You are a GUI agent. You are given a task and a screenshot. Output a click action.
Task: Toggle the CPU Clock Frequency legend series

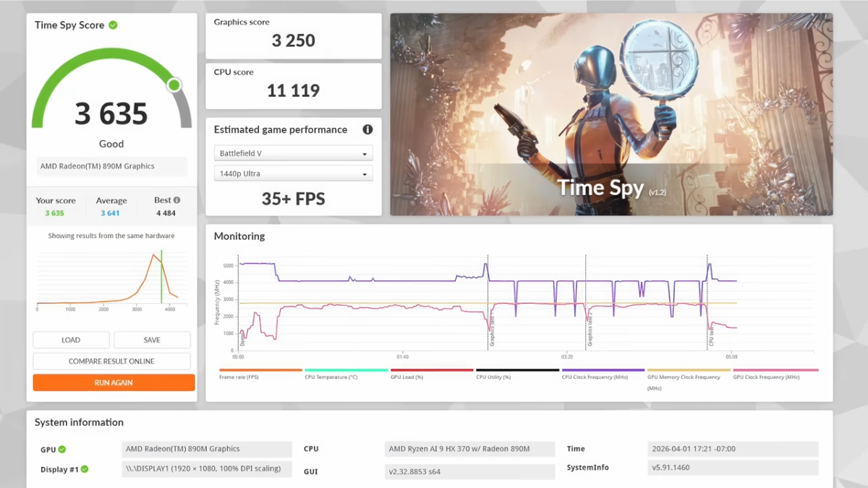(603, 374)
